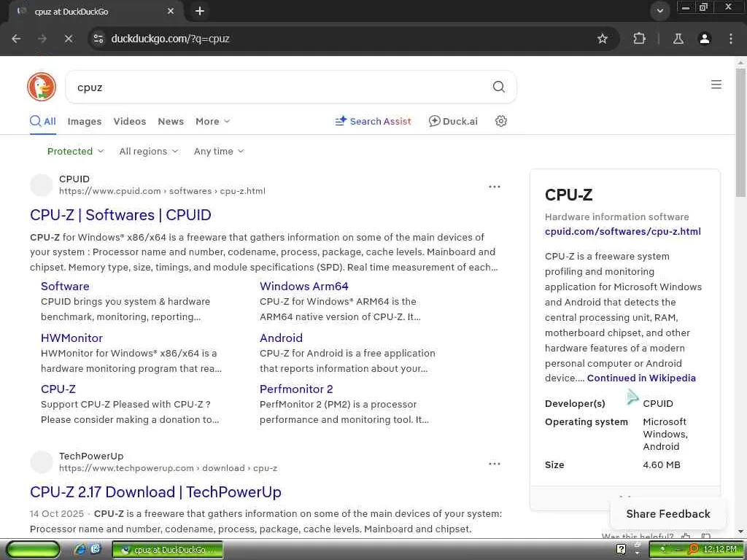The height and width of the screenshot is (560, 747).
Task: Stop loading the page with the X button
Action: [x=69, y=39]
